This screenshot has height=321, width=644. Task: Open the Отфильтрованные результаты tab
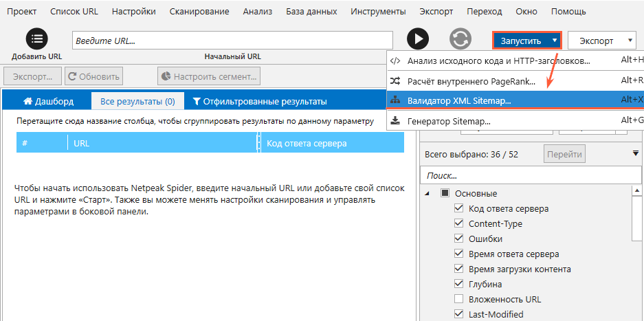coord(260,102)
